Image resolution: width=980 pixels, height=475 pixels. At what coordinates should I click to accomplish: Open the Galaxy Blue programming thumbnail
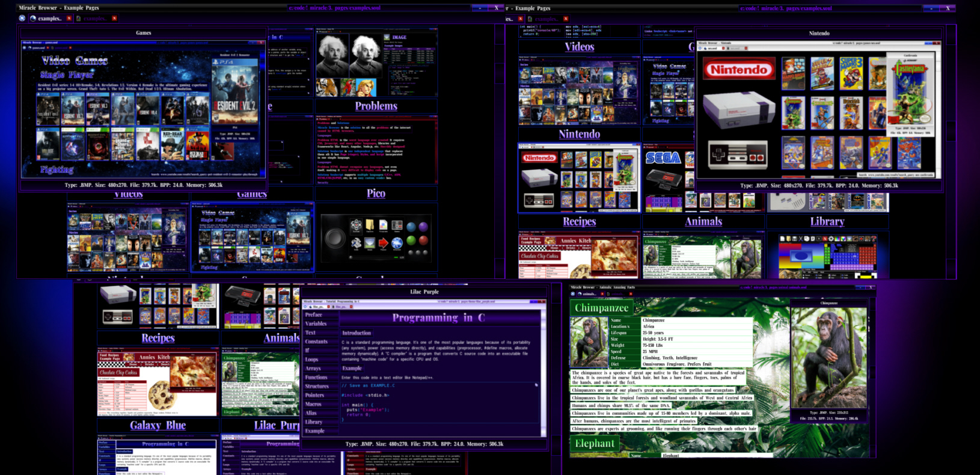click(158, 455)
